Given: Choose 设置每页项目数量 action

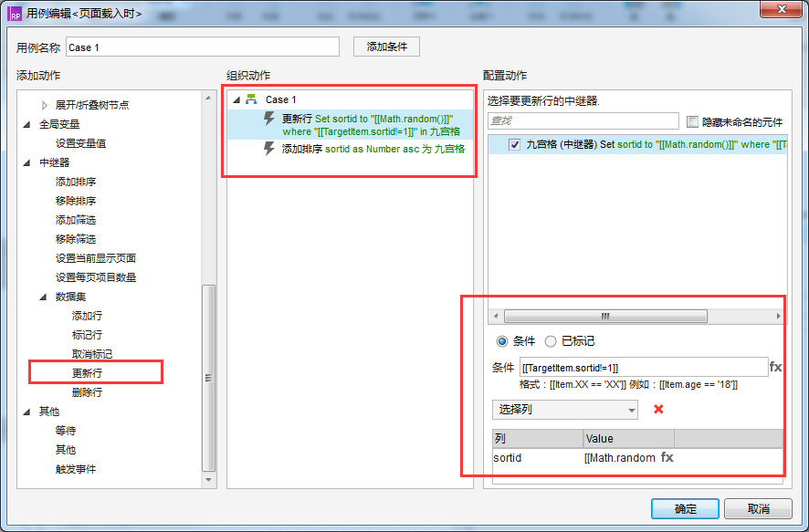Looking at the screenshot, I should [x=96, y=277].
